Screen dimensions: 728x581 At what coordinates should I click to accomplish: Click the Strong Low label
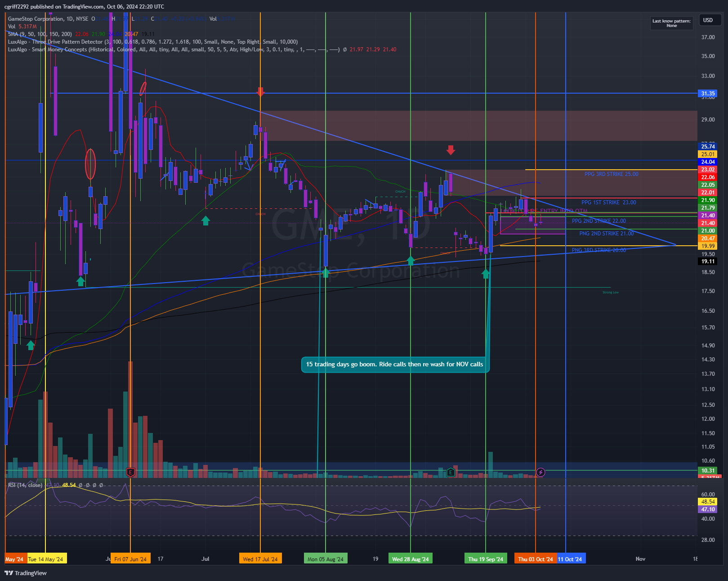[610, 293]
